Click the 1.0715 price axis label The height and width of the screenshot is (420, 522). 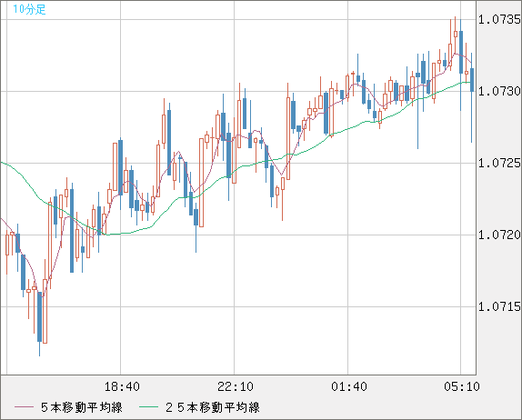(499, 306)
